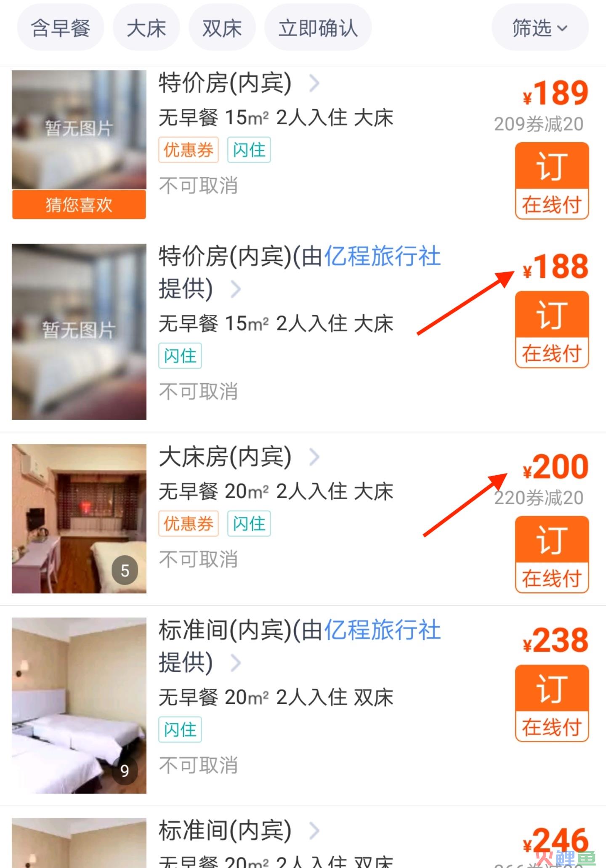The width and height of the screenshot is (606, 868).
Task: Open 大床房 photo gallery with 5 badge
Action: (x=79, y=519)
